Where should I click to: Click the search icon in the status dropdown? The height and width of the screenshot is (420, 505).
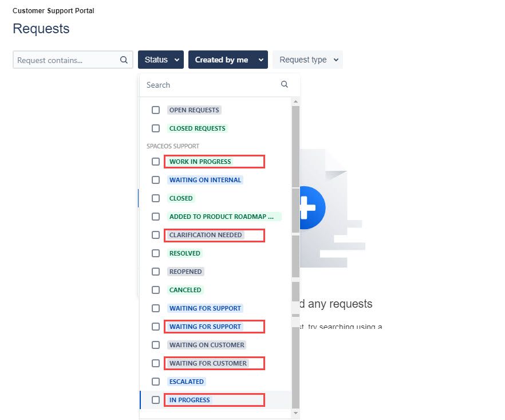285,84
